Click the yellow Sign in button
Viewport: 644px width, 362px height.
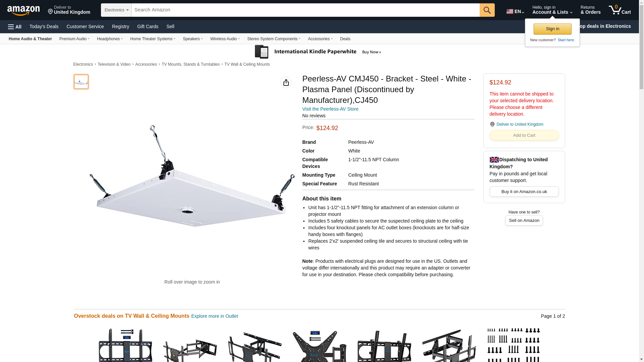click(552, 29)
